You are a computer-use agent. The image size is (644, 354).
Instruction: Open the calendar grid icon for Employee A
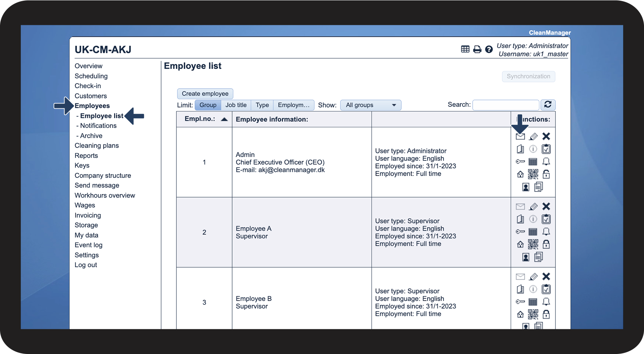point(533,232)
